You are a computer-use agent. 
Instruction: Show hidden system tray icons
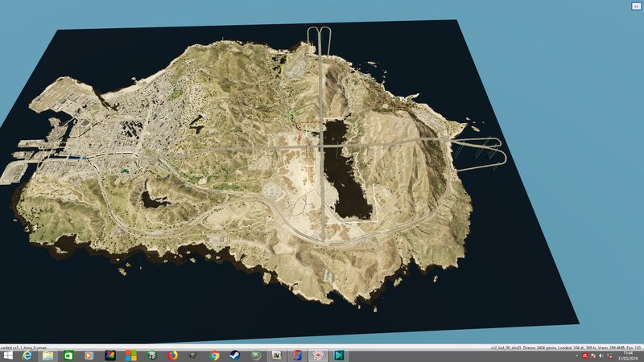(x=577, y=356)
